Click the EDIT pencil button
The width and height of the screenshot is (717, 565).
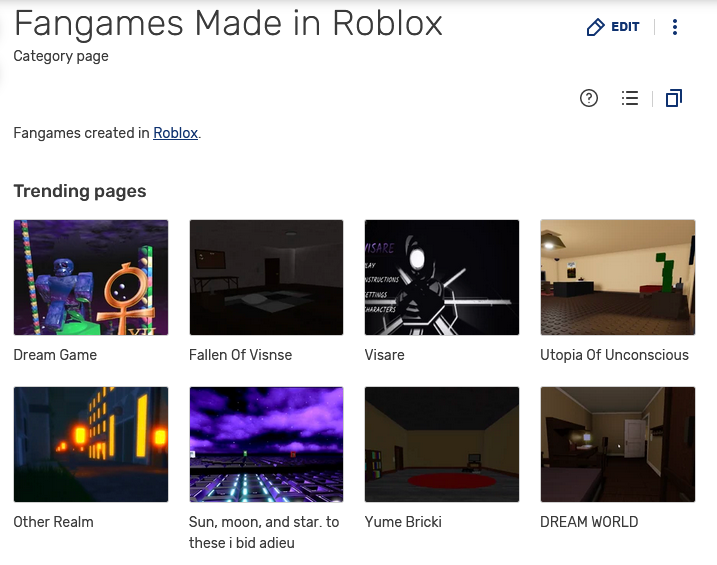pyautogui.click(x=613, y=27)
